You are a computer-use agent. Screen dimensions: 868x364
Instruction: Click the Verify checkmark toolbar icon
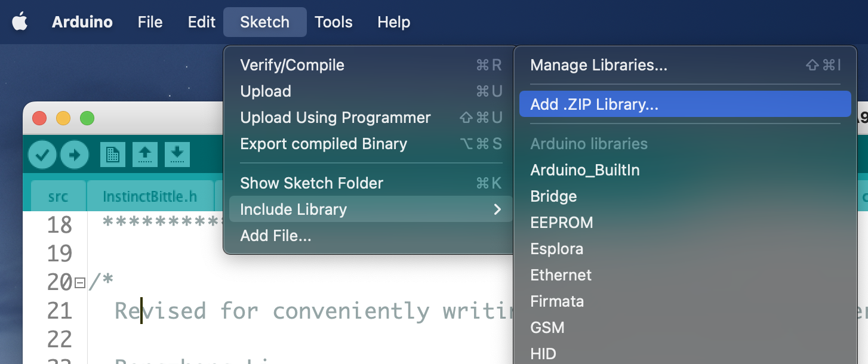(x=42, y=155)
